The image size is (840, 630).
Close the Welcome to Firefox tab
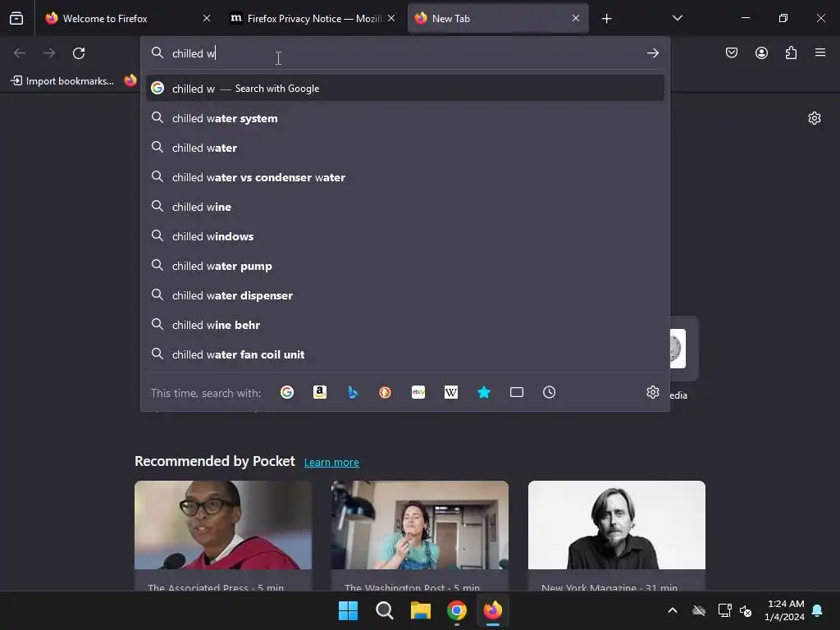point(207,18)
